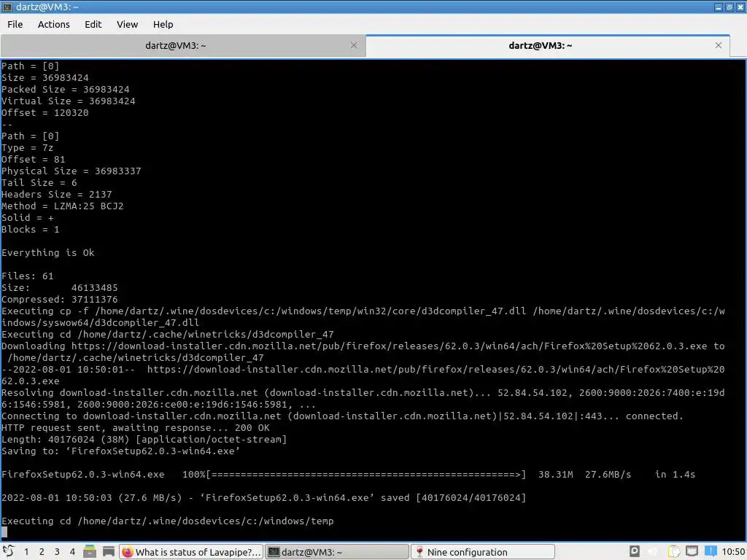Image resolution: width=747 pixels, height=560 pixels.
Task: Click the 'Physical Size = 36983337' line
Action: (71, 171)
